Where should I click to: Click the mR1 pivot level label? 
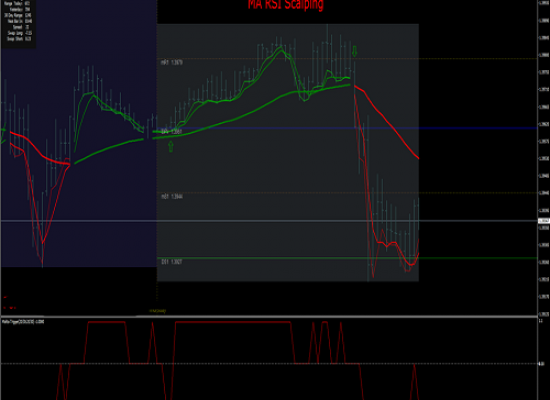pyautogui.click(x=172, y=62)
